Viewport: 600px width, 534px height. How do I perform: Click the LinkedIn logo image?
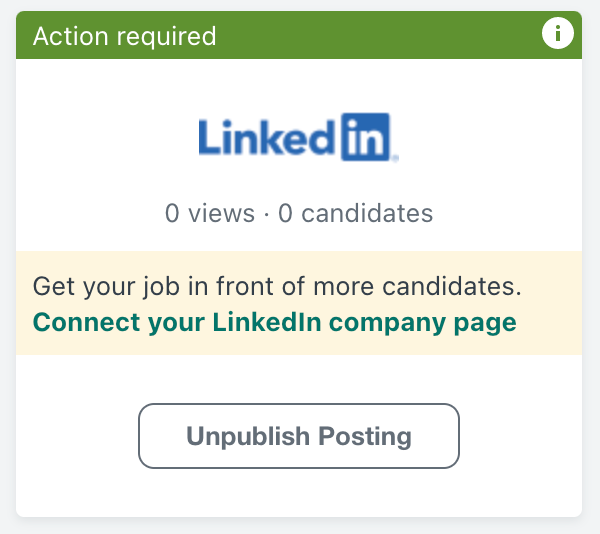pos(298,137)
